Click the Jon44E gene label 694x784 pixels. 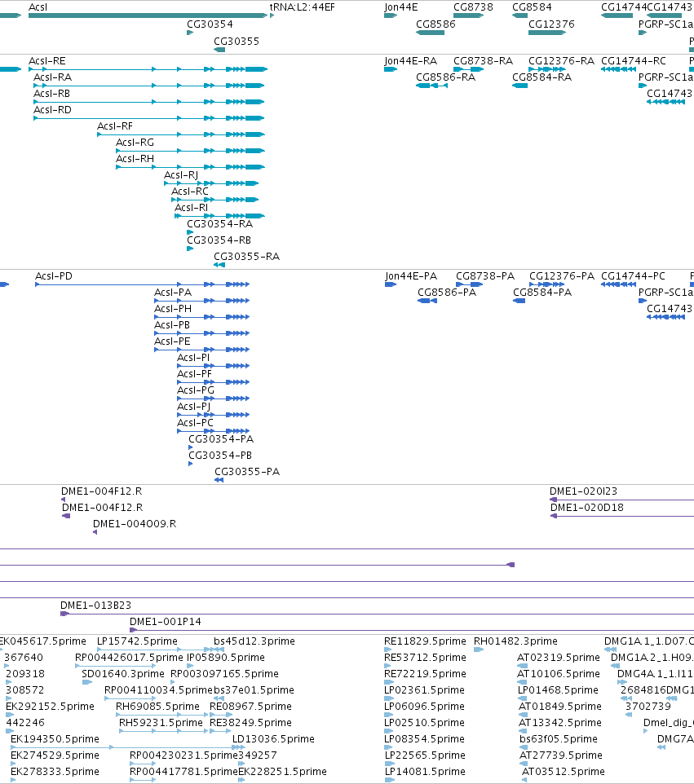[400, 7]
